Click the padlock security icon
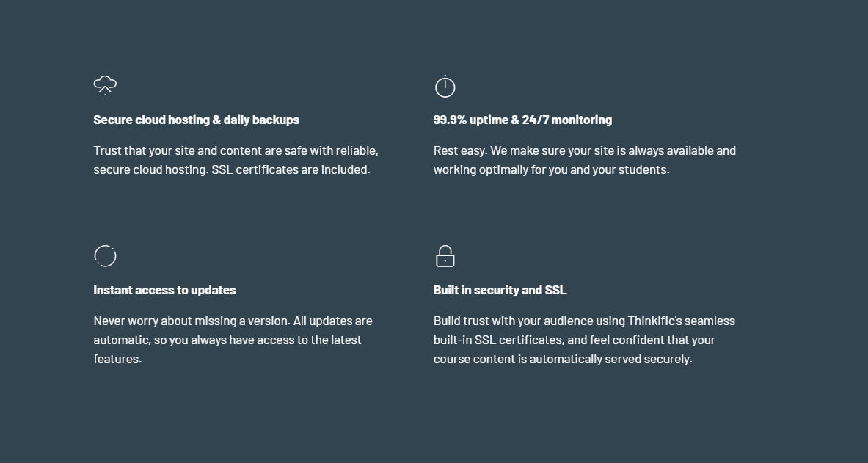 click(445, 256)
